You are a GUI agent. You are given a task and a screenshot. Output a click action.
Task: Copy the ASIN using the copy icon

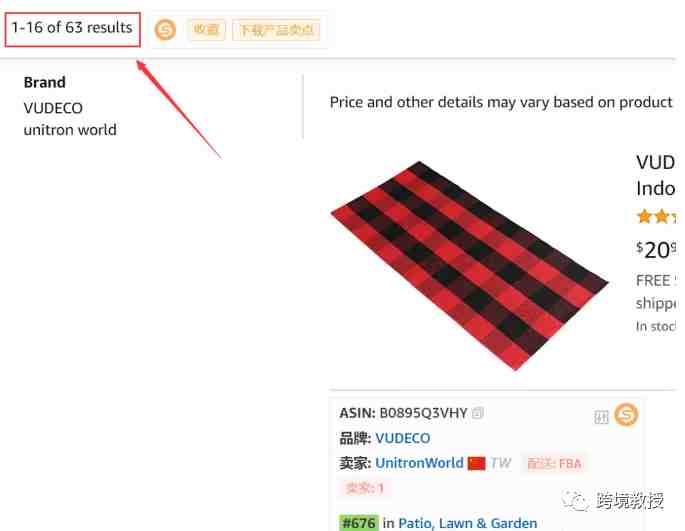coord(478,413)
